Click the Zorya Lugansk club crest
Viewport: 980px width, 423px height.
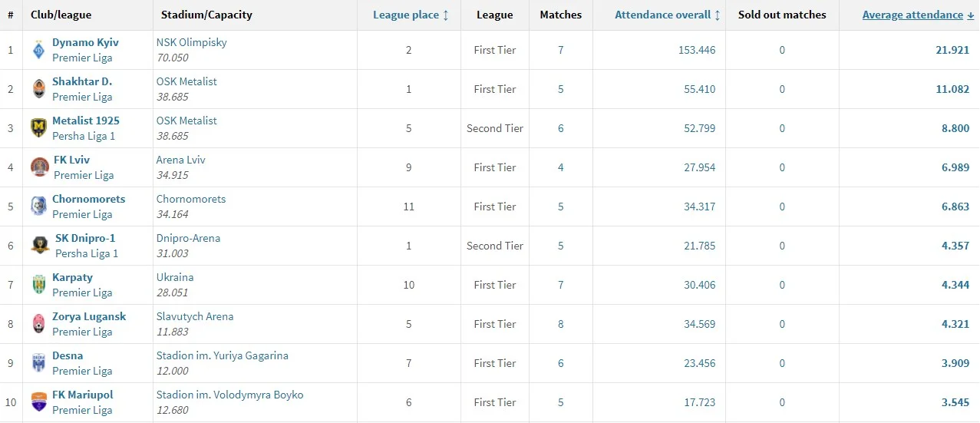pos(38,324)
